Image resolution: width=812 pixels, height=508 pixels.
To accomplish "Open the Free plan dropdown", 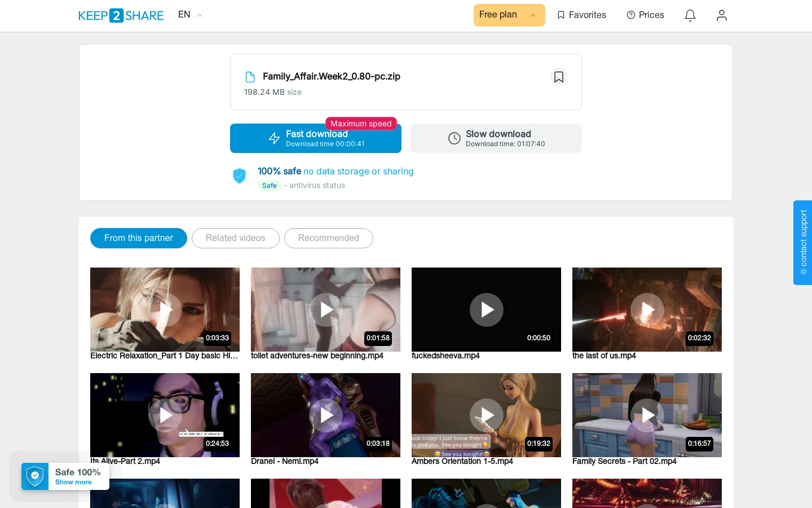I will point(509,15).
